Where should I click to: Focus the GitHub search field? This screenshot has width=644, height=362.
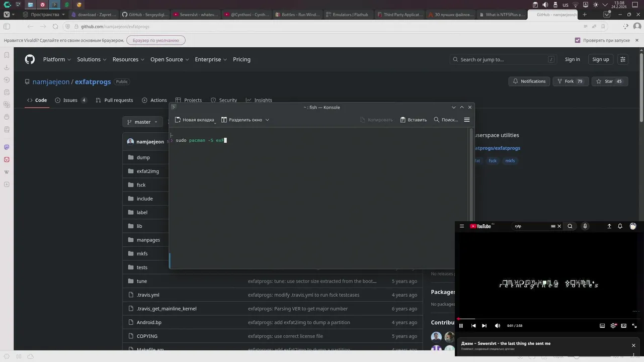click(503, 59)
